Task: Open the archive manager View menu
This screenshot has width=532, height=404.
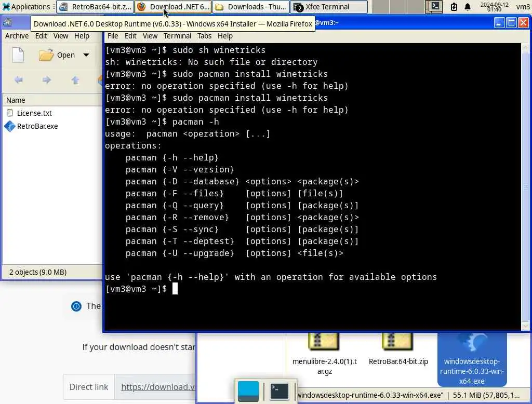Action: (61, 36)
